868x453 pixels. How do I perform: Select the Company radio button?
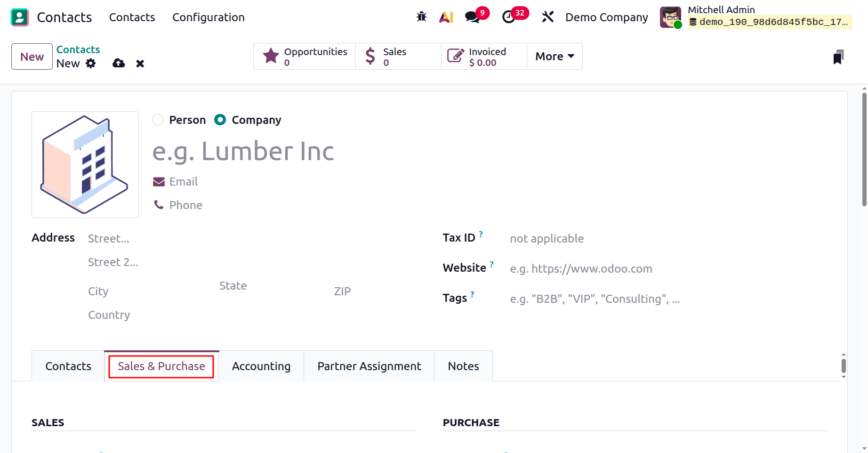[220, 120]
